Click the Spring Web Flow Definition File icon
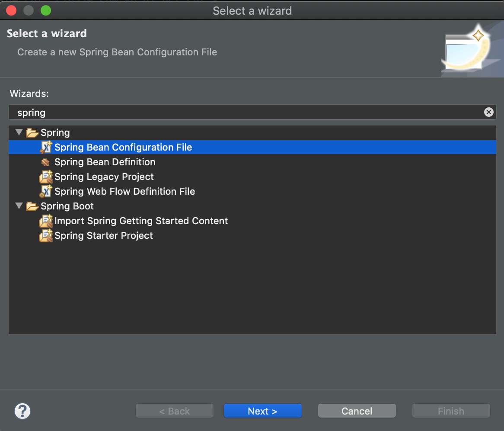Viewport: 504px width, 431px height. click(x=46, y=191)
